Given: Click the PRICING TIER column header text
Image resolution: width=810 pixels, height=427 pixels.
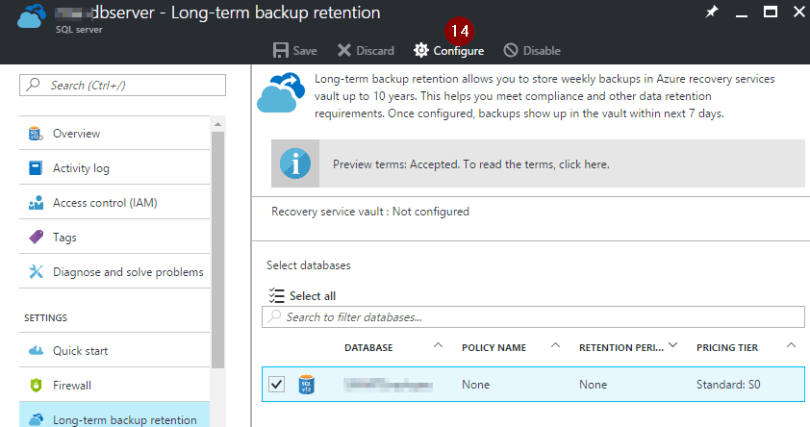Looking at the screenshot, I should [x=727, y=347].
